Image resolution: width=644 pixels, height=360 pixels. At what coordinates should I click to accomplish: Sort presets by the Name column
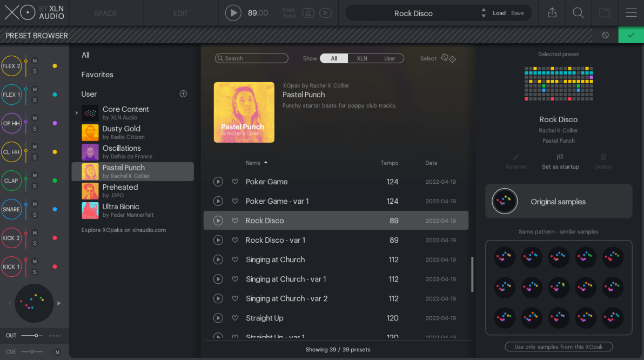click(253, 163)
